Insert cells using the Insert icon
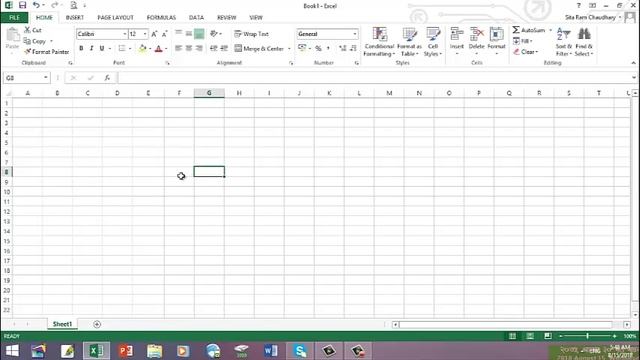 click(456, 34)
